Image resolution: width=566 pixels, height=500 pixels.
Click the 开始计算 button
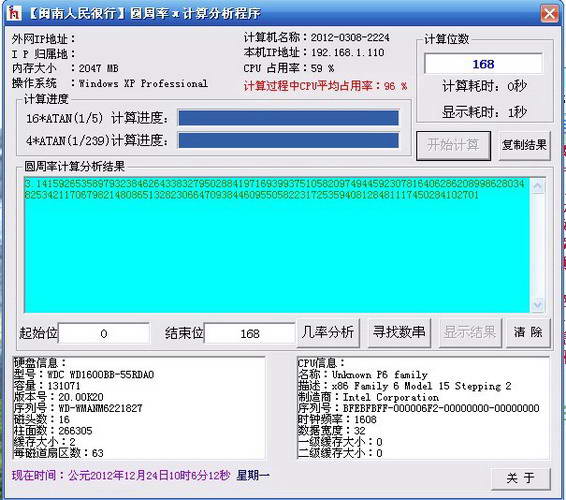[x=453, y=145]
